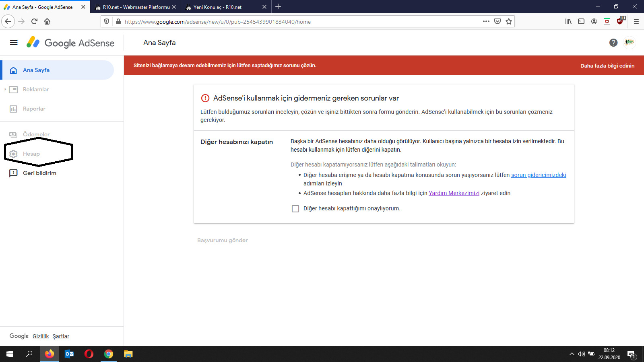Click the green extension toolbar icon

[607, 21]
